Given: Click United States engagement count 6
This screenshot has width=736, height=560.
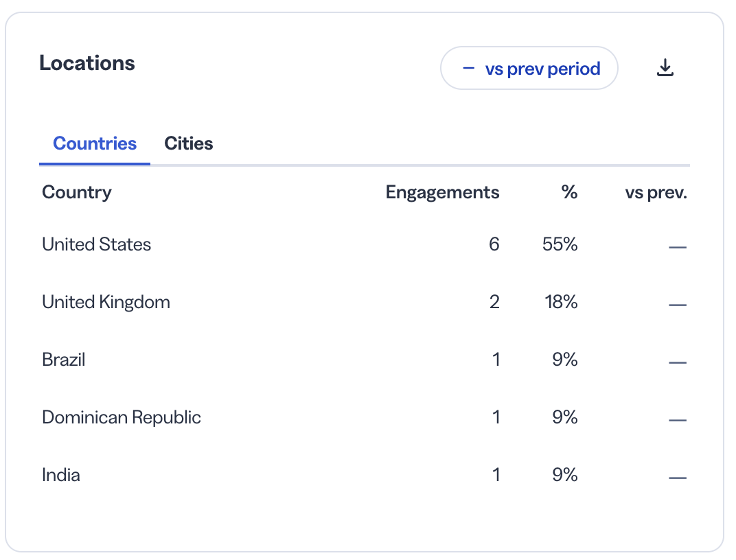Looking at the screenshot, I should pos(494,244).
